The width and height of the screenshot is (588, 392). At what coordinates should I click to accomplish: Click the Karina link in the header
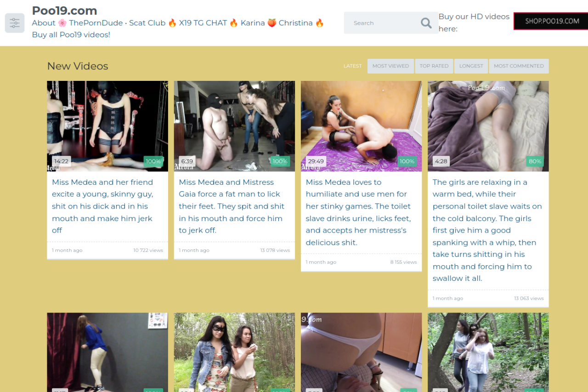coord(253,23)
